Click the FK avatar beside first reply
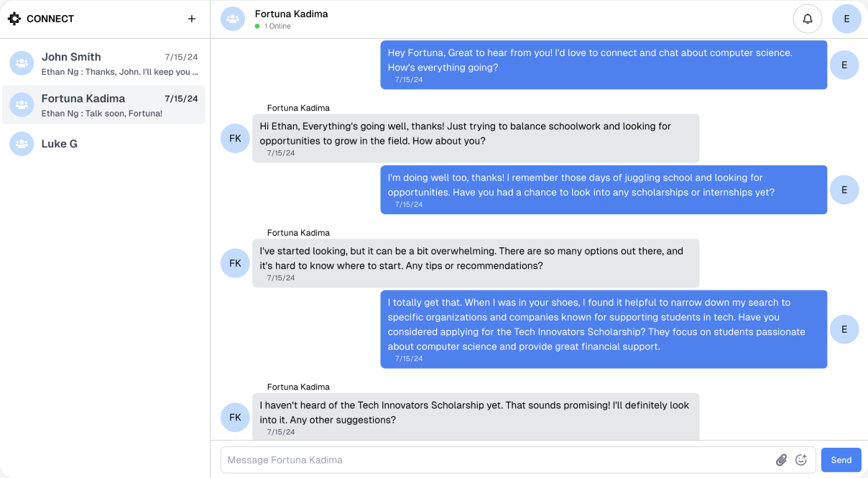 click(235, 138)
